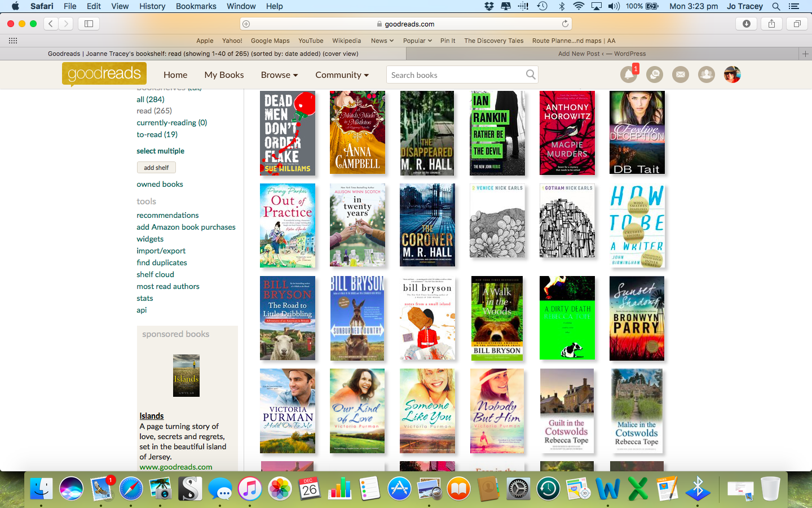Viewport: 812px width, 508px height.
Task: Open the Bookmarks menu in the menu bar
Action: (196, 6)
